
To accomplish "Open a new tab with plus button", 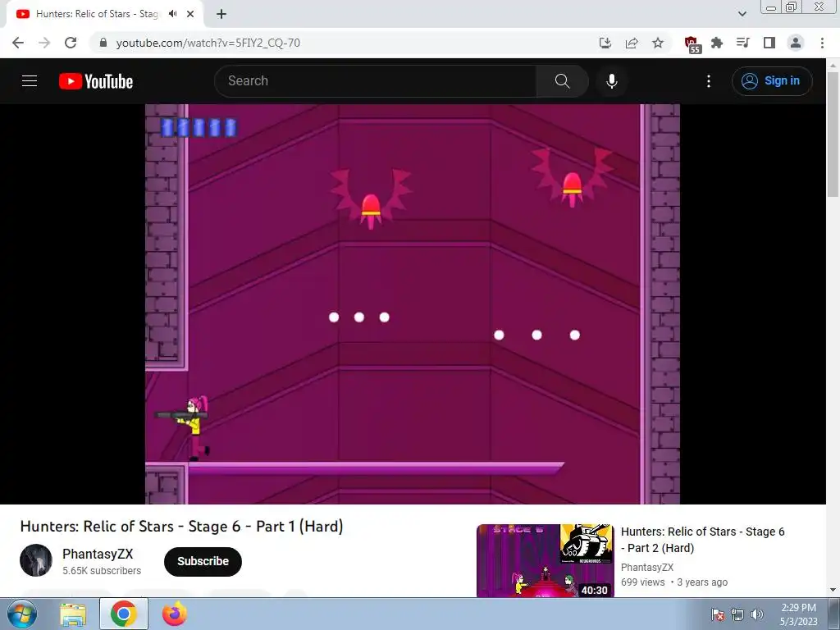I will point(221,14).
